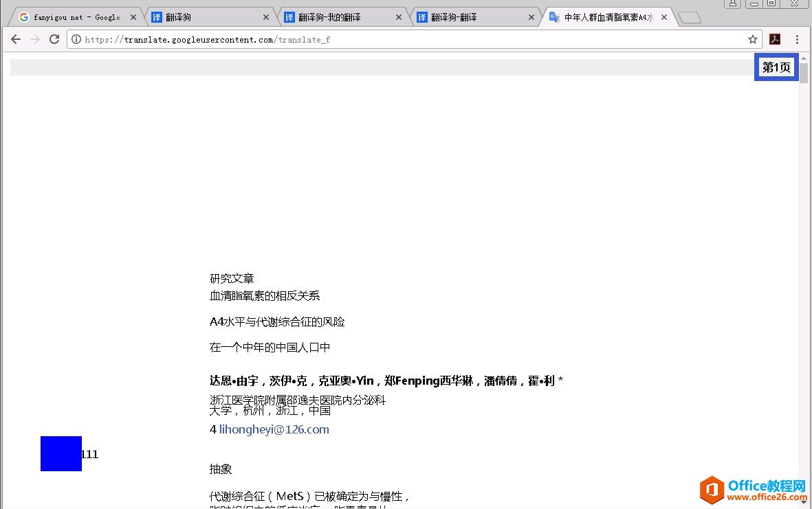Open the Chrome three-dot menu
Image resolution: width=812 pixels, height=509 pixels.
797,39
